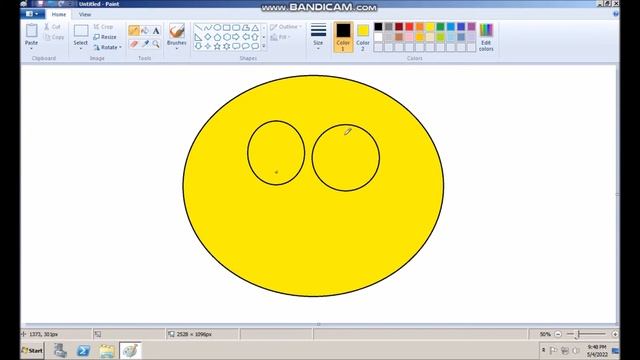Viewport: 640px width, 360px height.
Task: Select the Color picker eyedropper tool
Action: [145, 44]
